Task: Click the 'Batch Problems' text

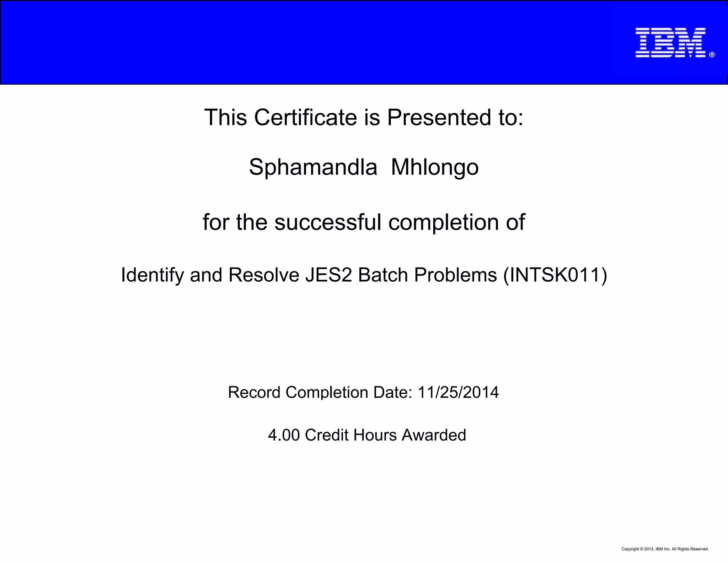Action: tap(427, 275)
